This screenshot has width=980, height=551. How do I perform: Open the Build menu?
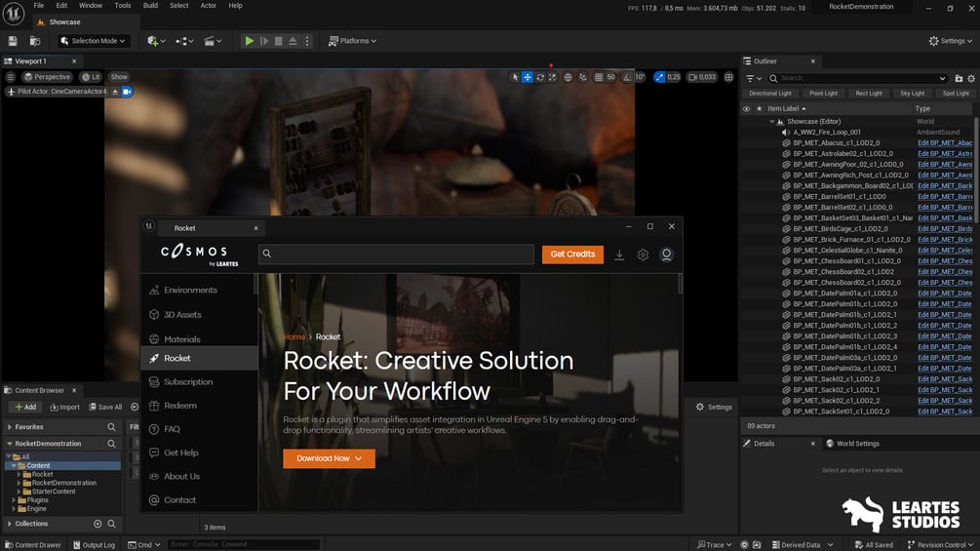click(x=150, y=6)
